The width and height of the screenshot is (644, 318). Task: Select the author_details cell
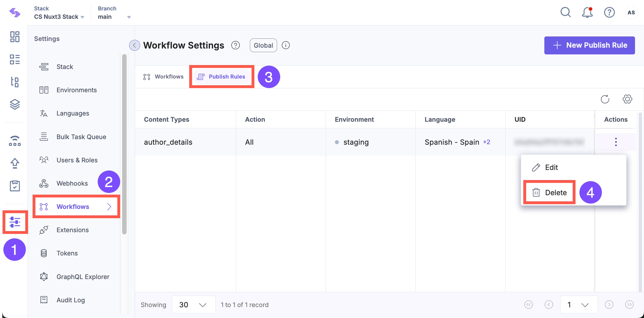tap(185, 142)
